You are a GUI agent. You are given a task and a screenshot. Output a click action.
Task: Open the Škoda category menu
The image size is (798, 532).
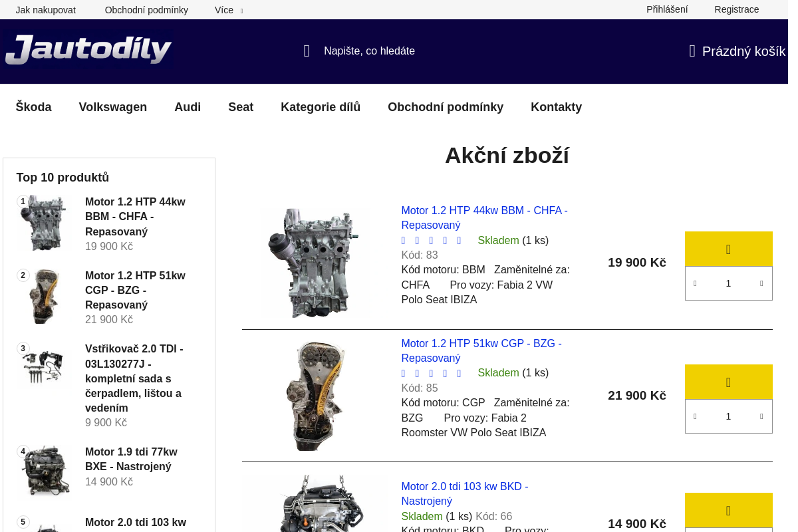coord(33,107)
